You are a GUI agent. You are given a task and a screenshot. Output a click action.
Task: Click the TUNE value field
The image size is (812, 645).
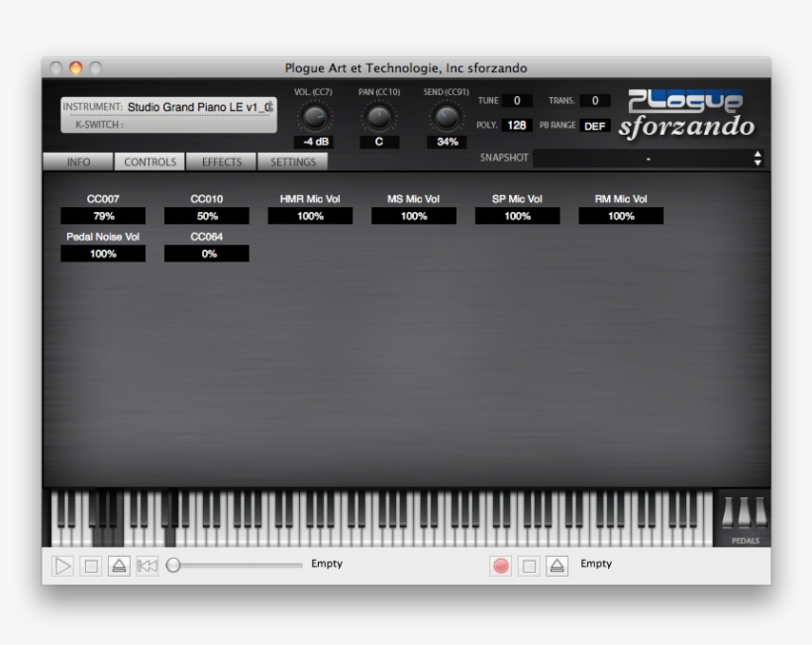pos(517,100)
